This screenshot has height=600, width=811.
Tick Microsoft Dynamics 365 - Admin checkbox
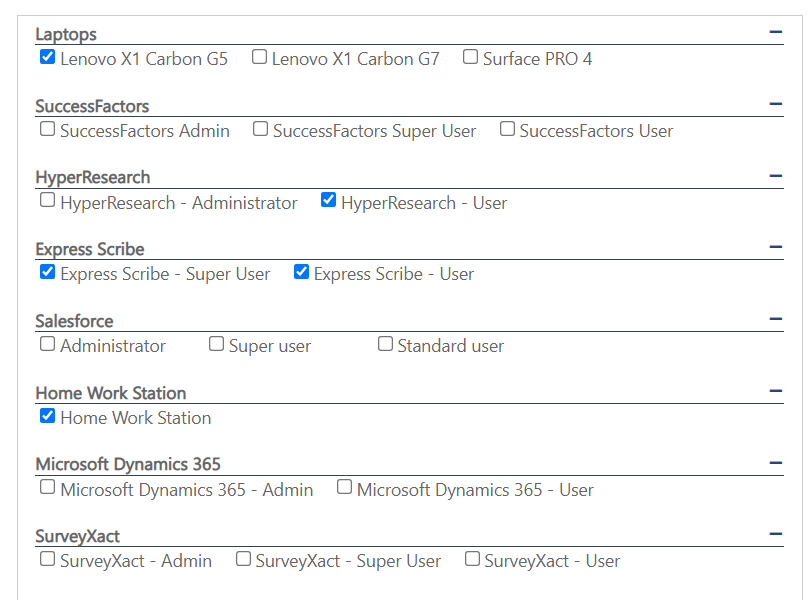(x=47, y=488)
